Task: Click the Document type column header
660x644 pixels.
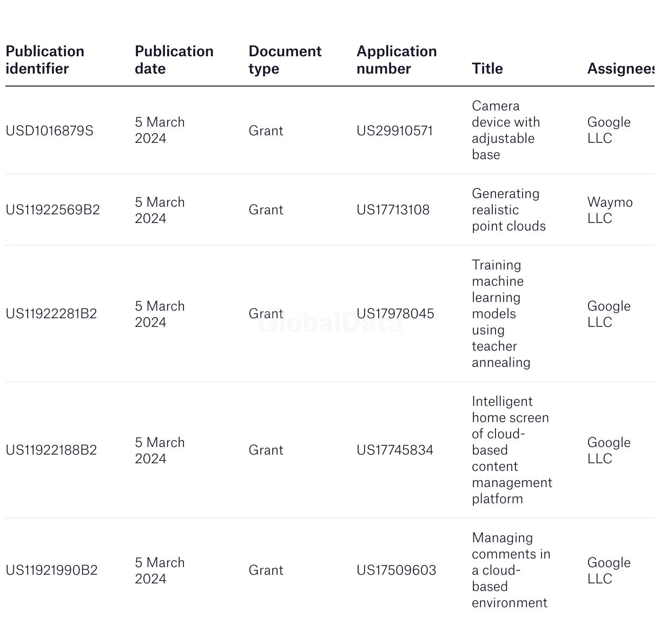Action: point(285,60)
